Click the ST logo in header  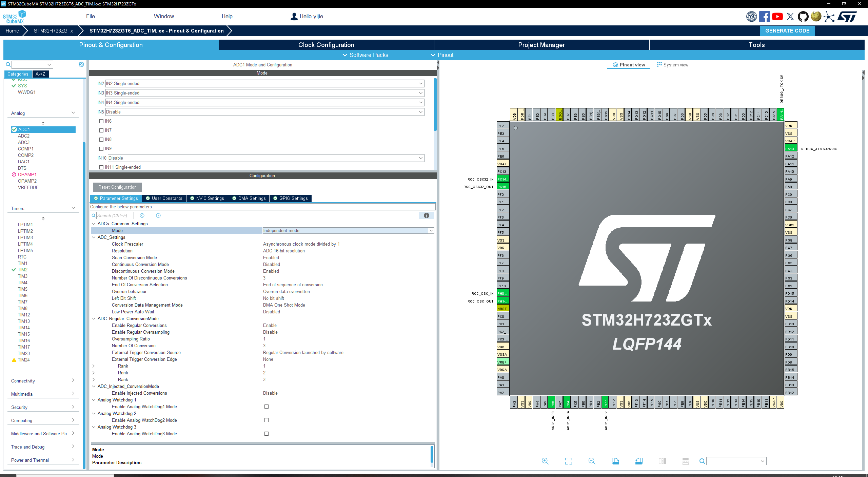tap(847, 16)
